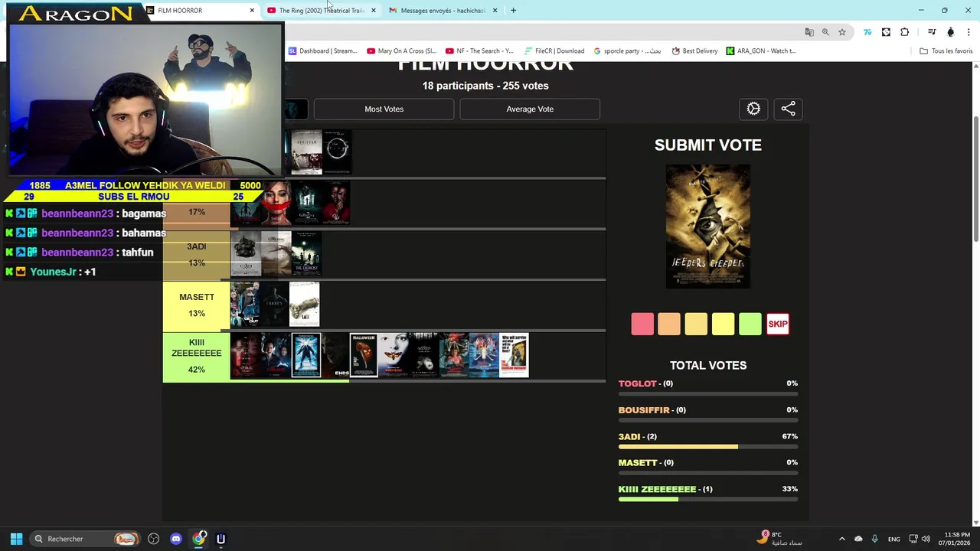Viewport: 980px width, 551px height.
Task: Open Discord from the taskbar
Action: 176,539
